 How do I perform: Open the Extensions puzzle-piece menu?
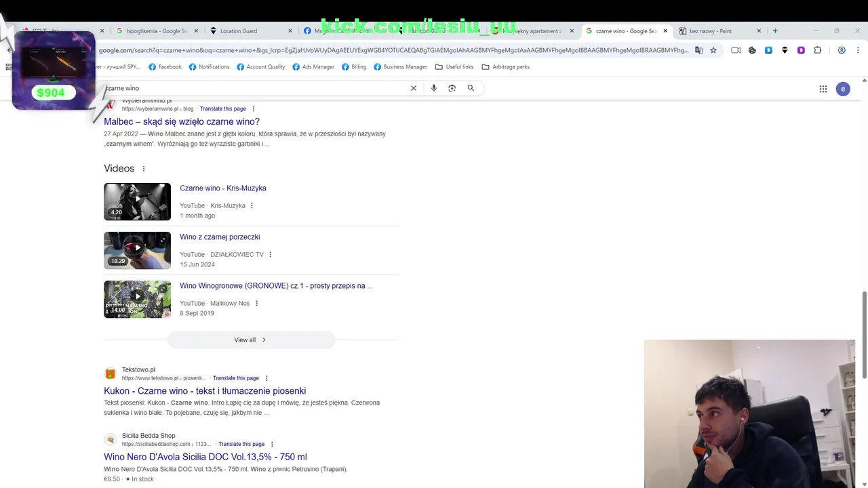click(818, 50)
